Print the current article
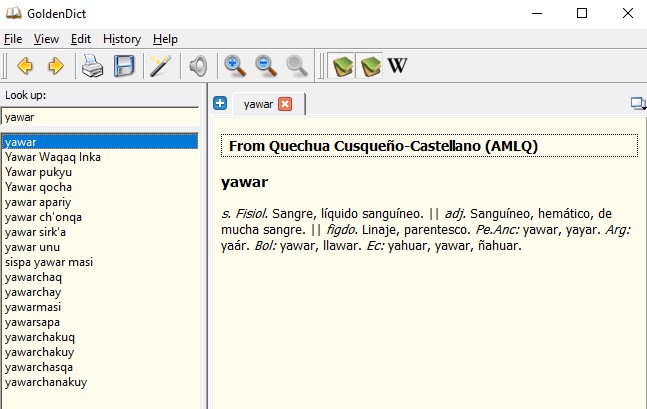The height and width of the screenshot is (409, 647). tap(93, 67)
